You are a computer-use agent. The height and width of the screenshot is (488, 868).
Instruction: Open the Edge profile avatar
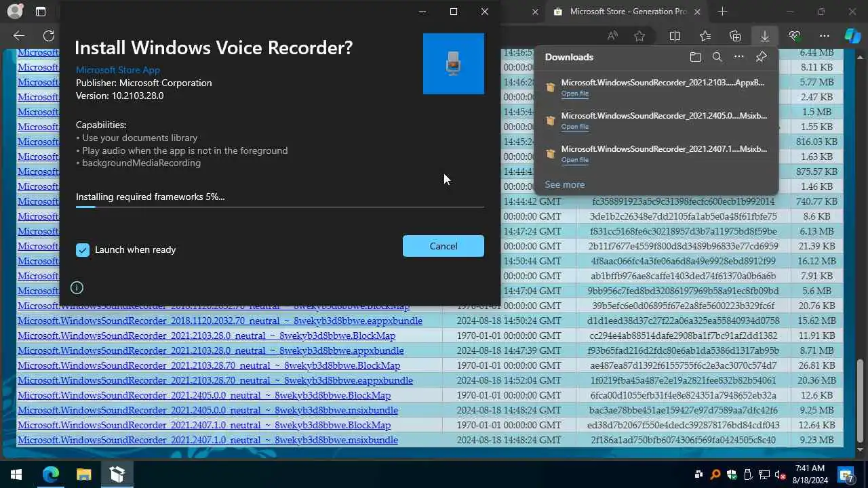coord(14,12)
